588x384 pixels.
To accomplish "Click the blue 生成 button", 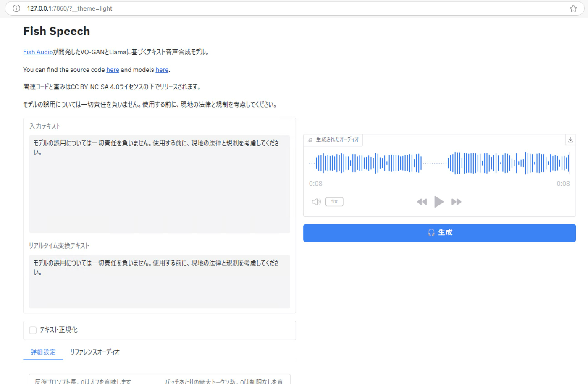I will tap(439, 233).
